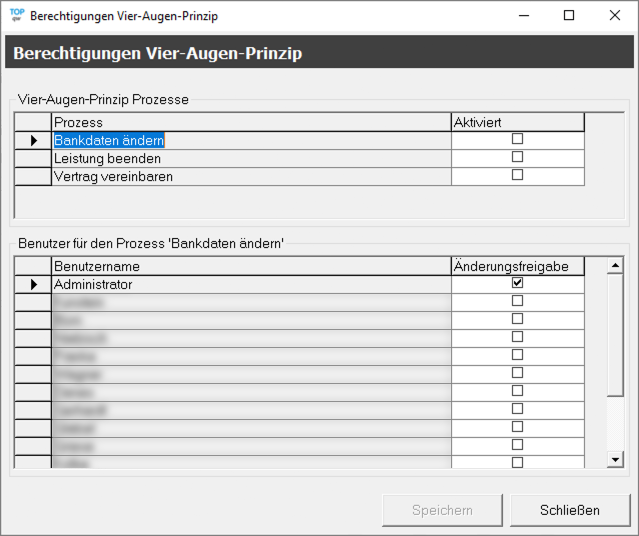Activate the 'Vertrag vereinbaren' process checkbox
Screen dimensions: 639x536
(517, 176)
